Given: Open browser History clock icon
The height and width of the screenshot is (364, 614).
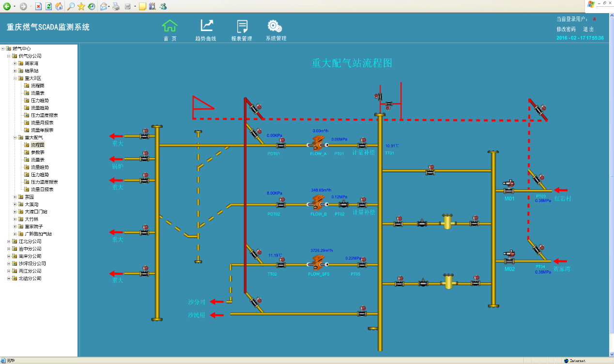Looking at the screenshot, I should coord(91,6).
